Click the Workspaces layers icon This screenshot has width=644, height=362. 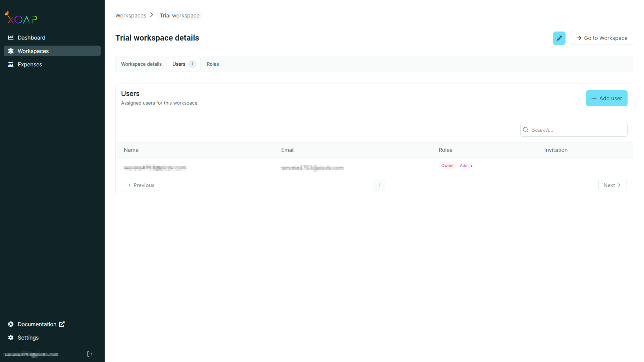[11, 51]
